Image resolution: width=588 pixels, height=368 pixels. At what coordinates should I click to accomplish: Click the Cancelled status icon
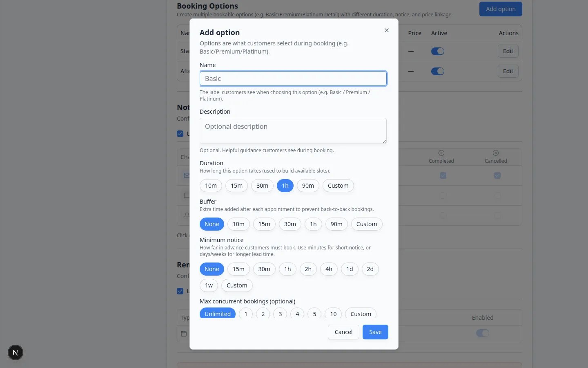[496, 153]
